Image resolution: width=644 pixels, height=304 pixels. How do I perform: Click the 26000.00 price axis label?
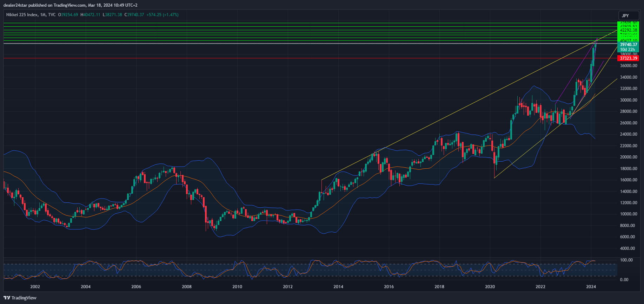(629, 123)
